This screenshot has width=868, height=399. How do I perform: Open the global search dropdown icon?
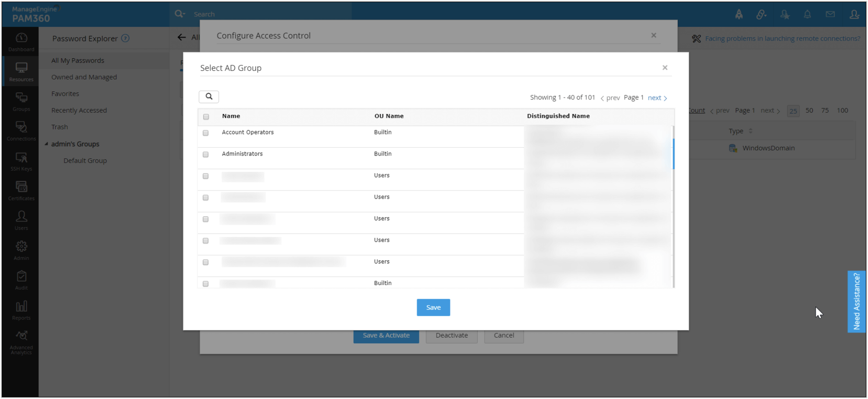point(179,14)
